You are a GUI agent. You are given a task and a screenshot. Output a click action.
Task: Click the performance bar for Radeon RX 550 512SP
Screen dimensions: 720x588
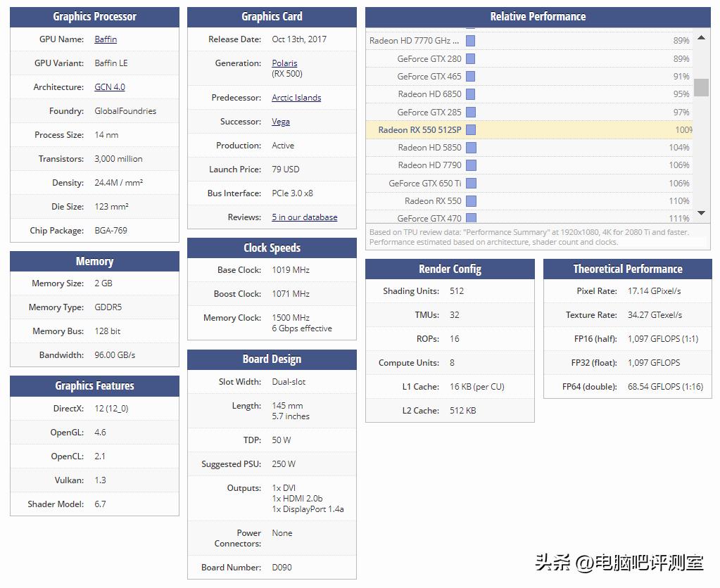pyautogui.click(x=471, y=130)
